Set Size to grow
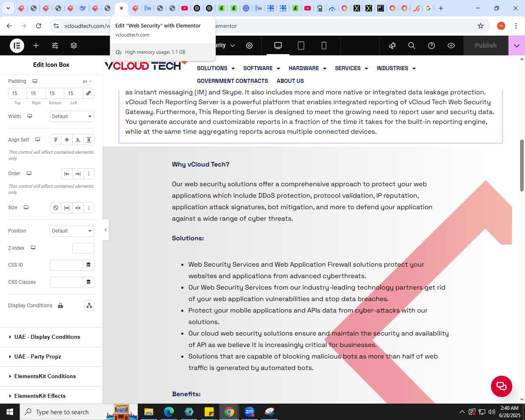525x420 pixels. point(67,208)
